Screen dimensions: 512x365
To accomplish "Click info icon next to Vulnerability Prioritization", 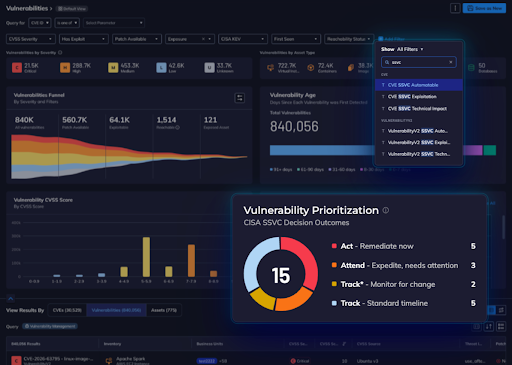I will click(x=386, y=210).
